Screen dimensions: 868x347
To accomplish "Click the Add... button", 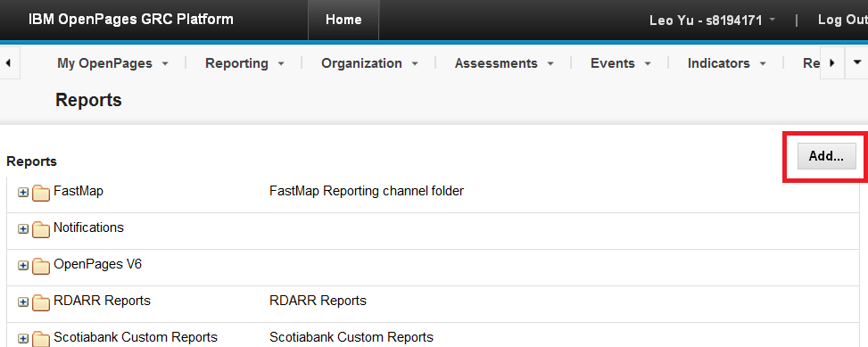I will pyautogui.click(x=826, y=157).
